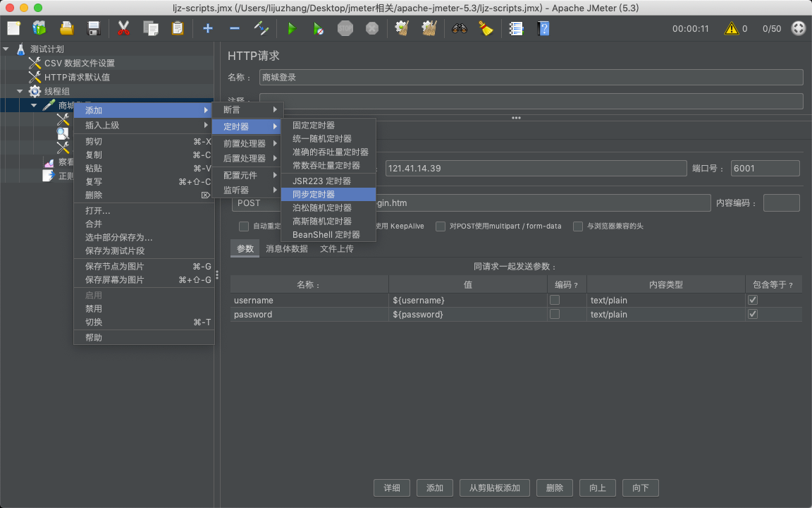The height and width of the screenshot is (508, 812).
Task: Expand the 后置处理器 submenu
Action: [247, 159]
